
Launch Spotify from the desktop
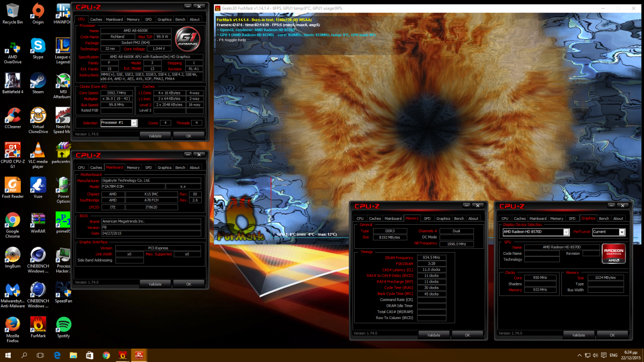point(63,327)
